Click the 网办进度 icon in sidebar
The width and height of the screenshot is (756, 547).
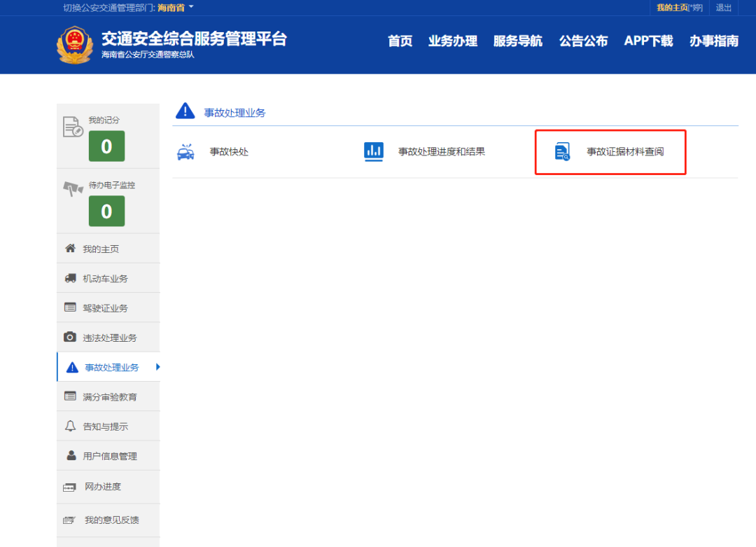[70, 487]
